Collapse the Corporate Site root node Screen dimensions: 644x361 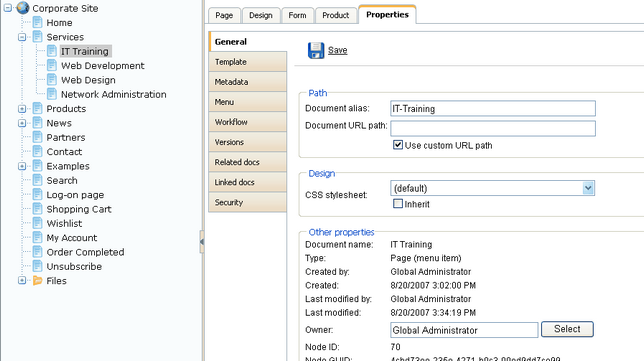[7, 8]
